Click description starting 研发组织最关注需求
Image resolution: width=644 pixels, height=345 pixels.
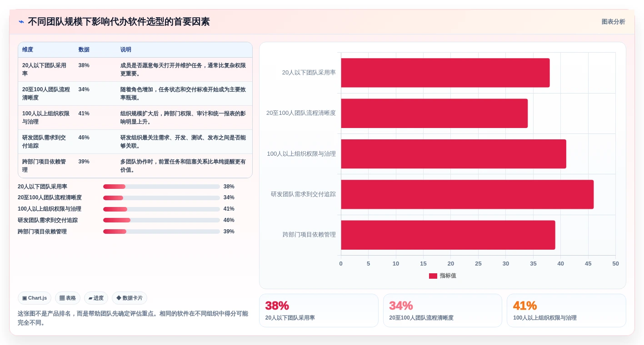click(x=183, y=142)
